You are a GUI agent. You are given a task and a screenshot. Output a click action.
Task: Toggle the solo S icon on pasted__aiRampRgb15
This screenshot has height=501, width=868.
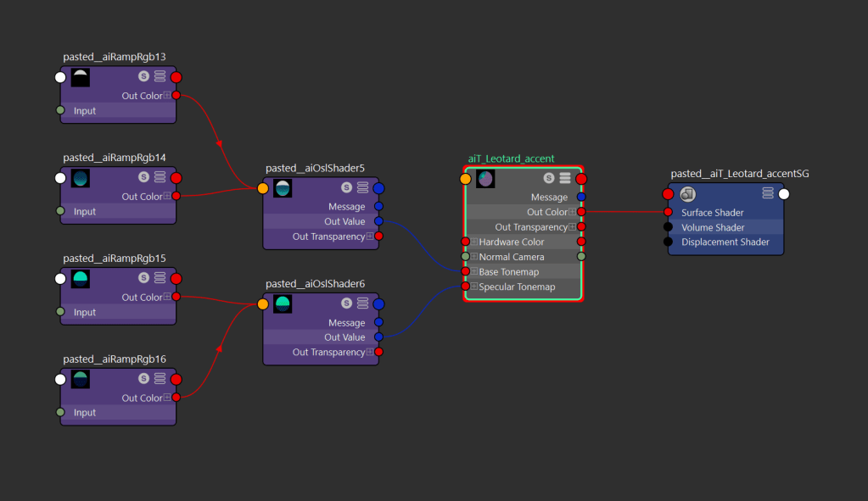[x=144, y=278]
